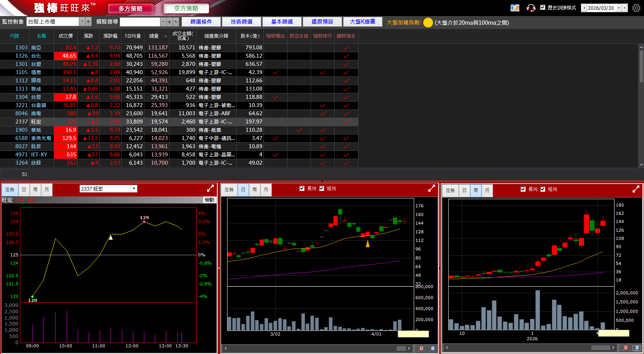This screenshot has height=354, width=644.
Task: Open the date picker dropdown
Action: coord(619,8)
